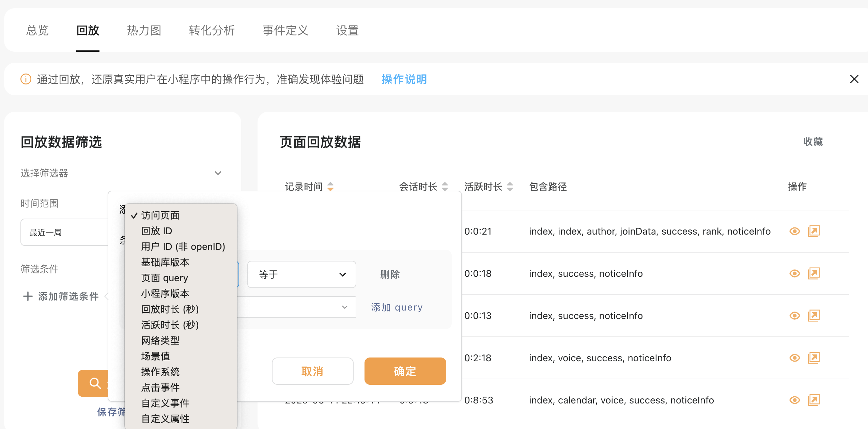This screenshot has height=429, width=868.
Task: Open the 等于 operator dropdown
Action: point(301,274)
